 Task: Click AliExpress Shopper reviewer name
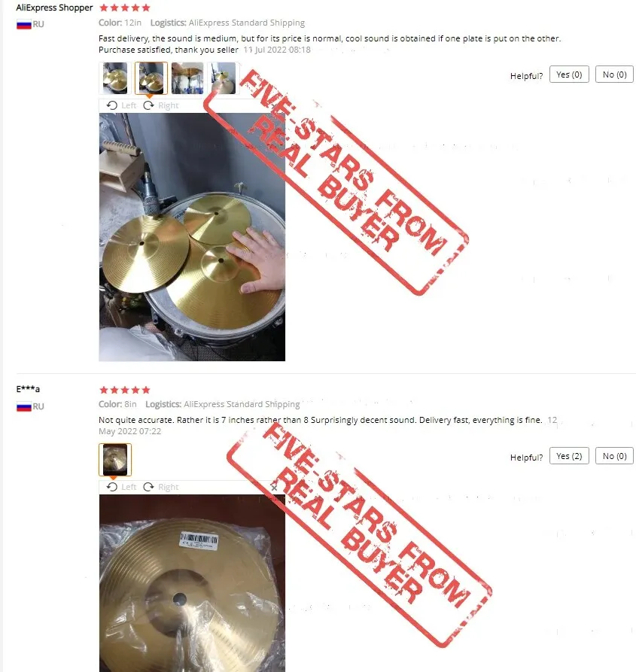tap(54, 8)
